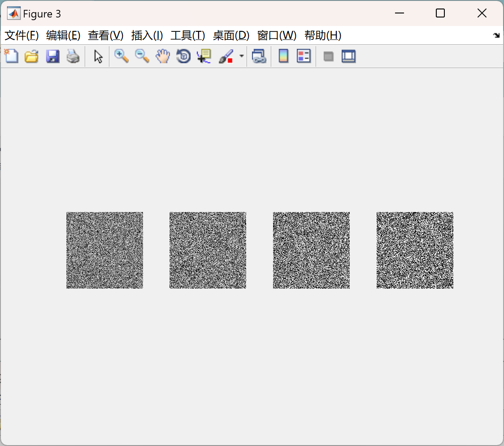Screen dimensions: 504x446
Task: Select the Rotate 3D tool
Action: pos(183,56)
